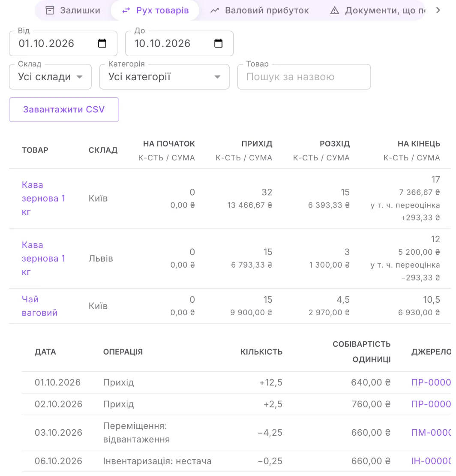Click the 03.10.2026 date cell
This screenshot has width=456, height=476.
pos(58,432)
